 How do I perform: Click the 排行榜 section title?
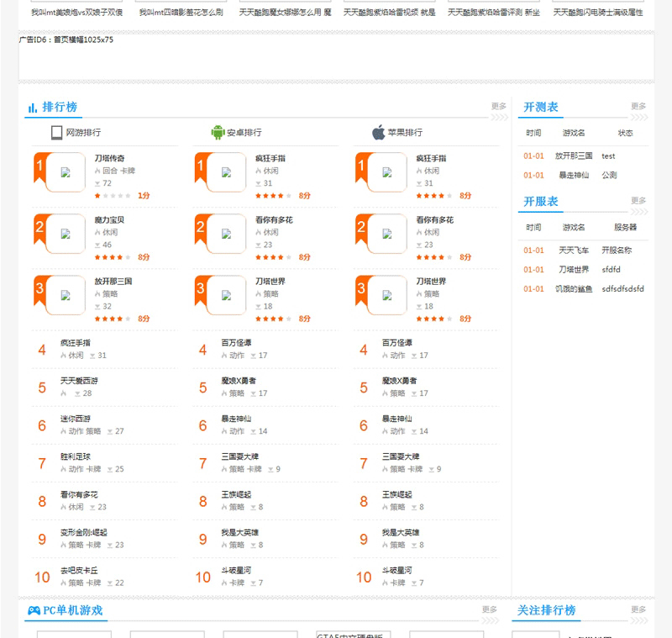coord(60,107)
